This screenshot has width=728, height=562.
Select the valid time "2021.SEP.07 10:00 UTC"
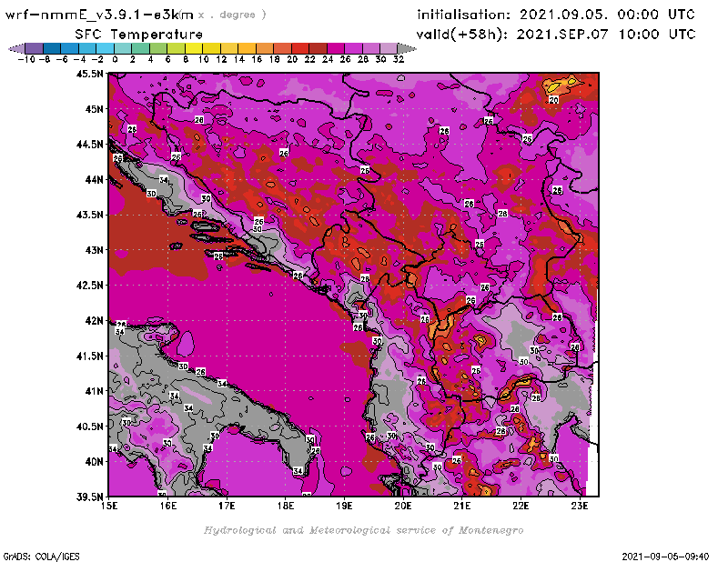(606, 35)
